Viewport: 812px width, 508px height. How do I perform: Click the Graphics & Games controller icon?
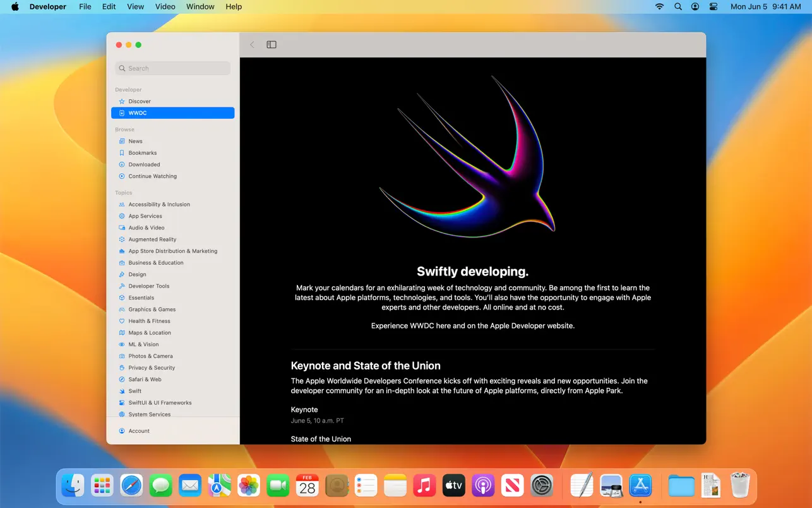coord(122,310)
